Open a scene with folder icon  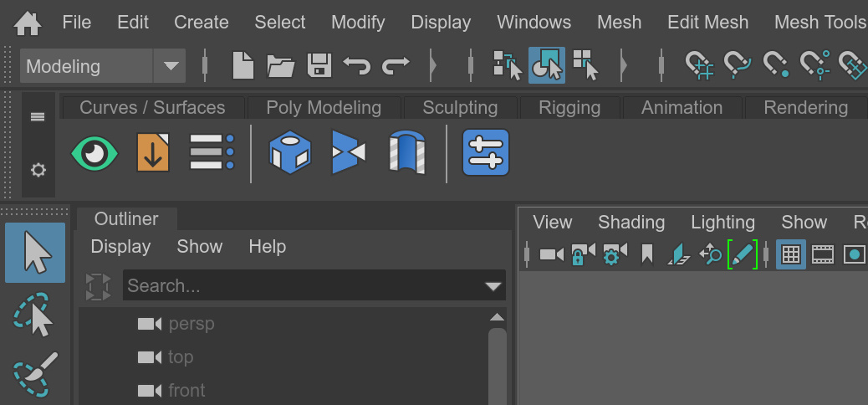coord(281,66)
